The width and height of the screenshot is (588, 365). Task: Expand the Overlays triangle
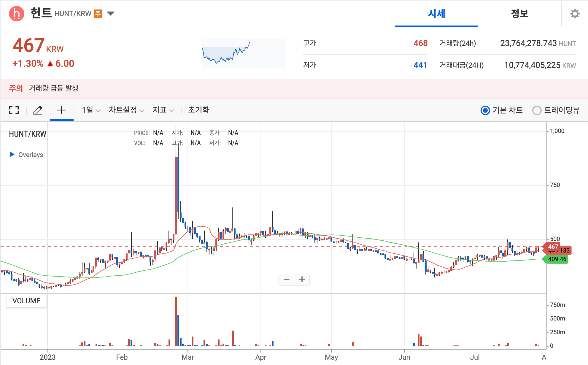12,154
